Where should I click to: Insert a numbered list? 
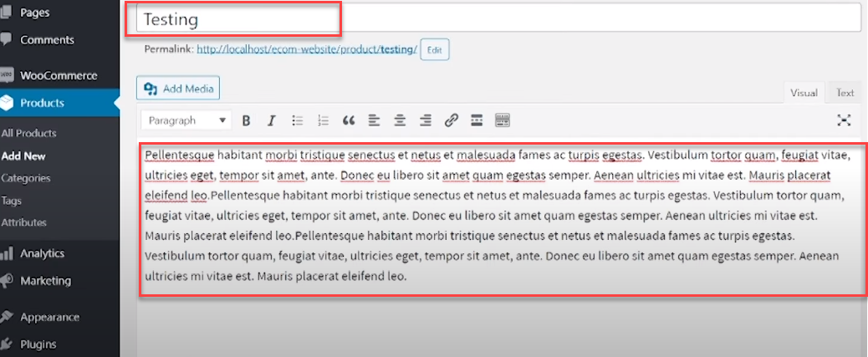pos(324,120)
